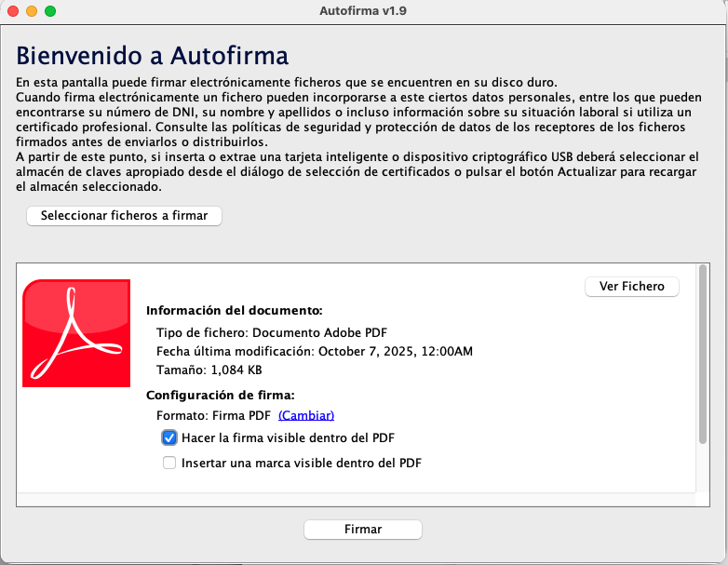This screenshot has width=728, height=565.
Task: Enable Insertar una marca visible dentro del PDF
Action: click(169, 463)
